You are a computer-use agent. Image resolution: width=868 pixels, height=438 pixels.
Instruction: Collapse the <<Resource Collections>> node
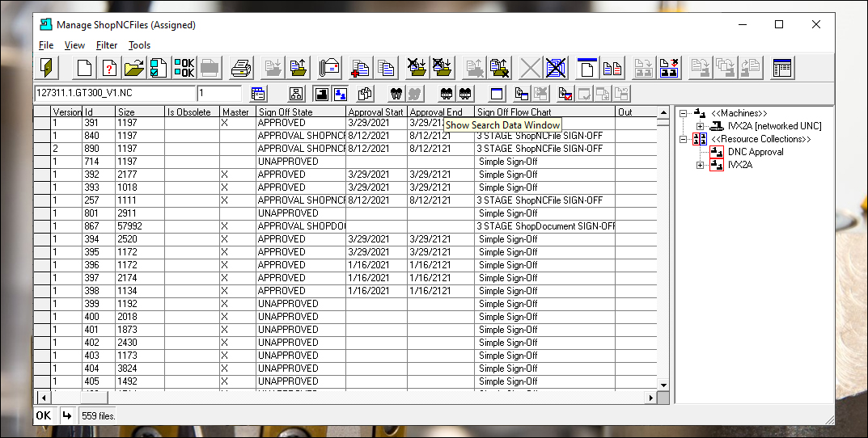683,139
